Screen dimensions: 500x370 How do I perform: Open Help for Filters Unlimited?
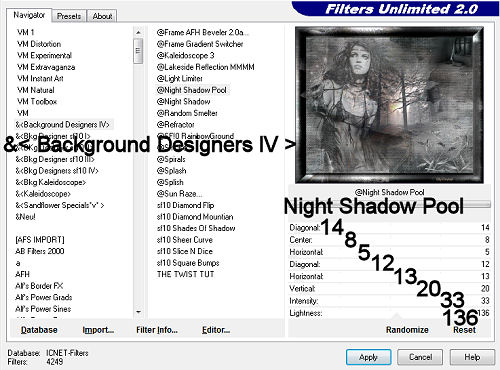472,357
